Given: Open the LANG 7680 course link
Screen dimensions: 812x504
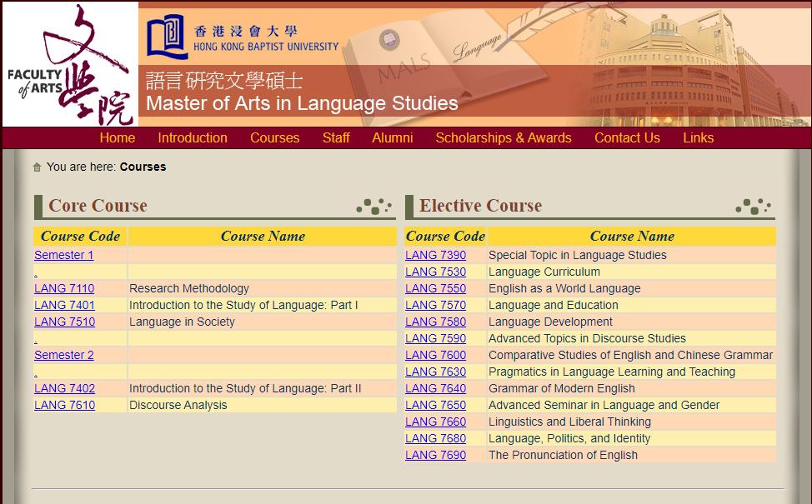Looking at the screenshot, I should pos(435,438).
